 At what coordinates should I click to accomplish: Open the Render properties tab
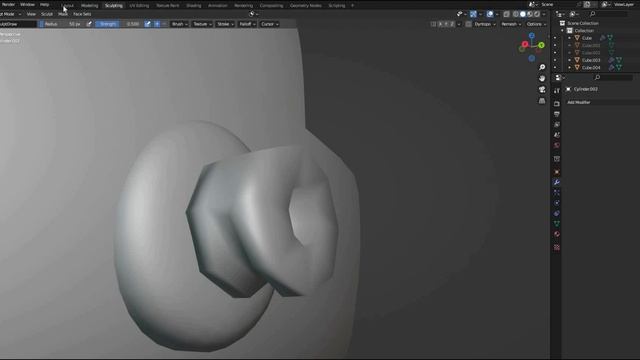coord(557,104)
